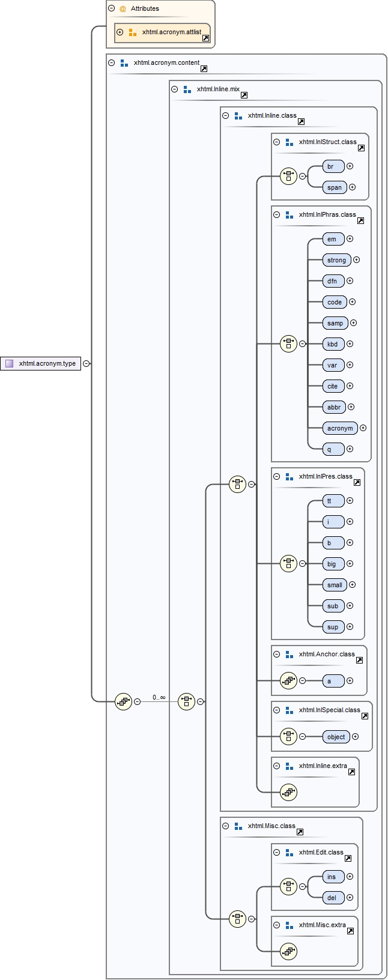This screenshot has height=980, width=388.
Task: Collapse the Attributes group
Action: pyautogui.click(x=111, y=8)
